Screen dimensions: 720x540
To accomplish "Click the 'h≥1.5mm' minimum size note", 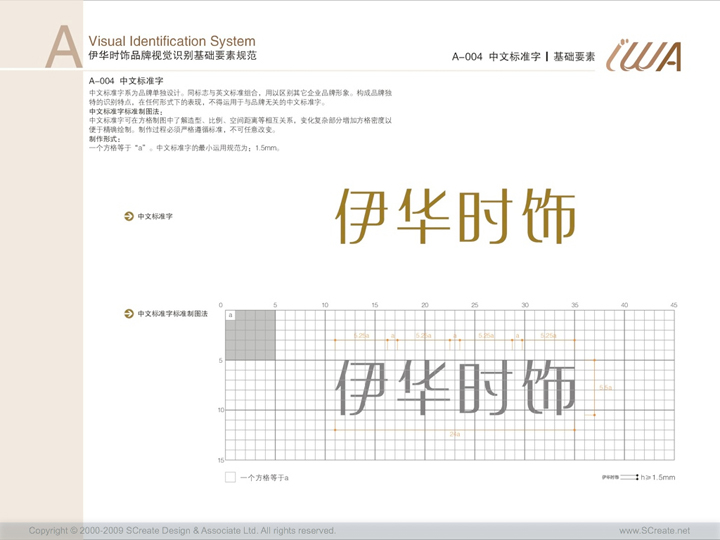I will [658, 478].
